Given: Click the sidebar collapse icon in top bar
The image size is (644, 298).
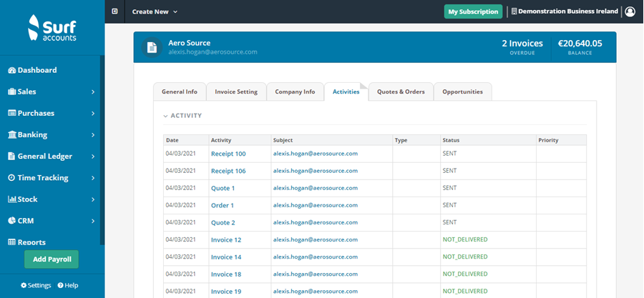Looking at the screenshot, I should [114, 11].
